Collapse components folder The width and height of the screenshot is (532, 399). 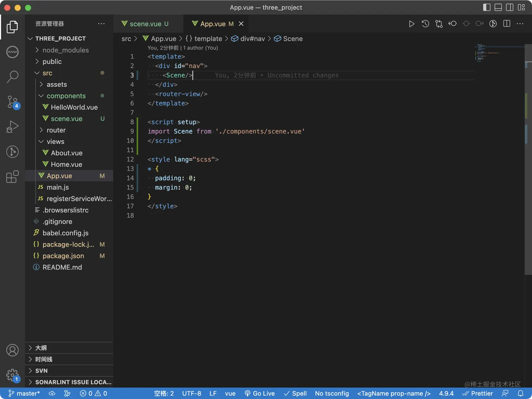point(69,96)
